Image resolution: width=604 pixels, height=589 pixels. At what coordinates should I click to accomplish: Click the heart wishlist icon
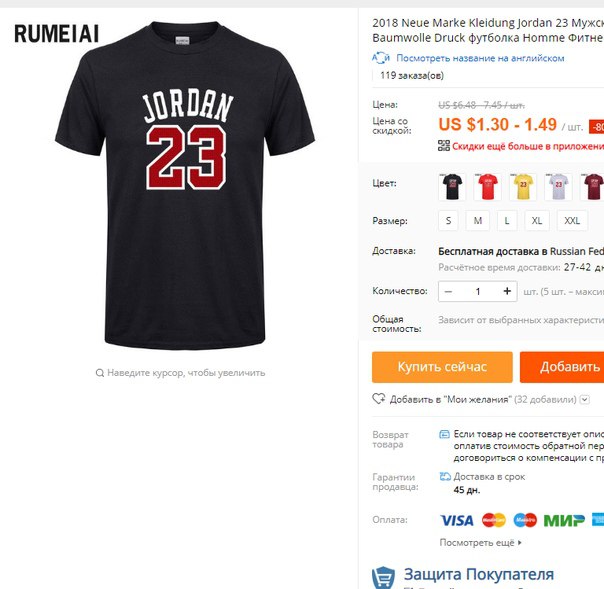point(378,399)
